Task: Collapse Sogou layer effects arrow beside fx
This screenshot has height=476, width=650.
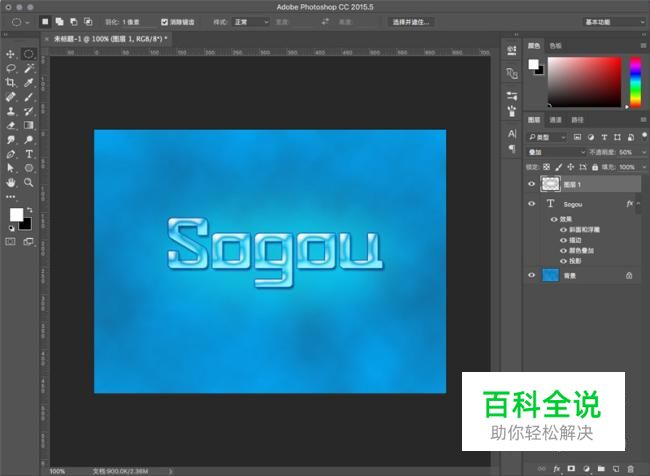Action: pos(640,204)
